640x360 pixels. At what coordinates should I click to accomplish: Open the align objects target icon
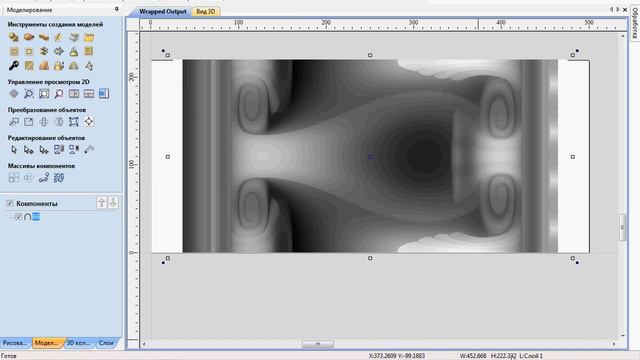[x=89, y=122]
